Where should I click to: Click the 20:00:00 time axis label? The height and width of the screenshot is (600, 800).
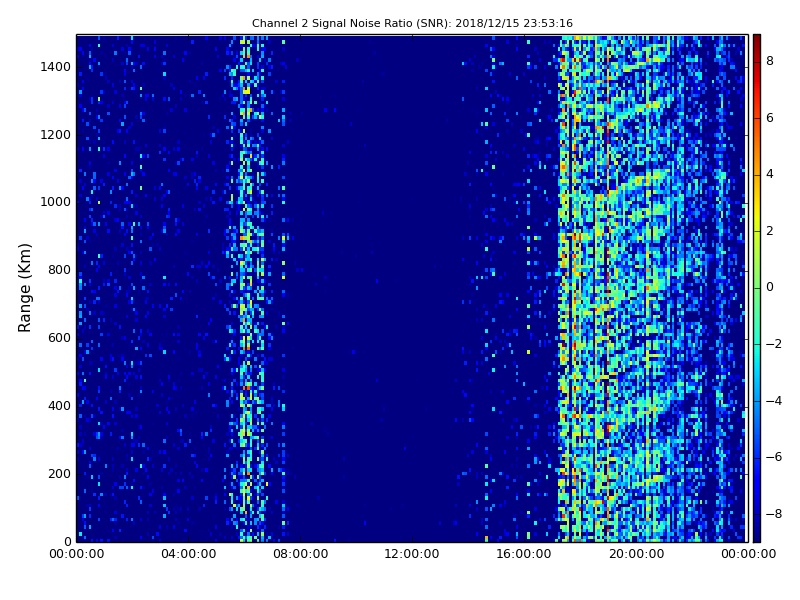point(636,554)
